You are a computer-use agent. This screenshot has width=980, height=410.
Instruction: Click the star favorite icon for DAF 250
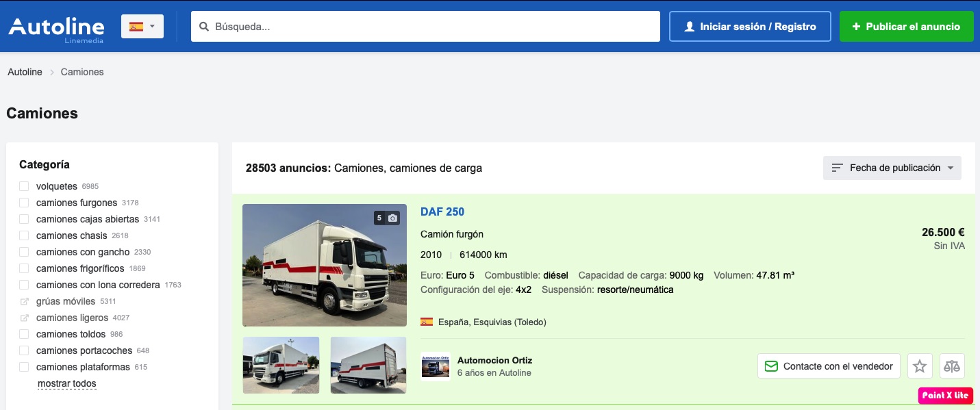point(920,366)
